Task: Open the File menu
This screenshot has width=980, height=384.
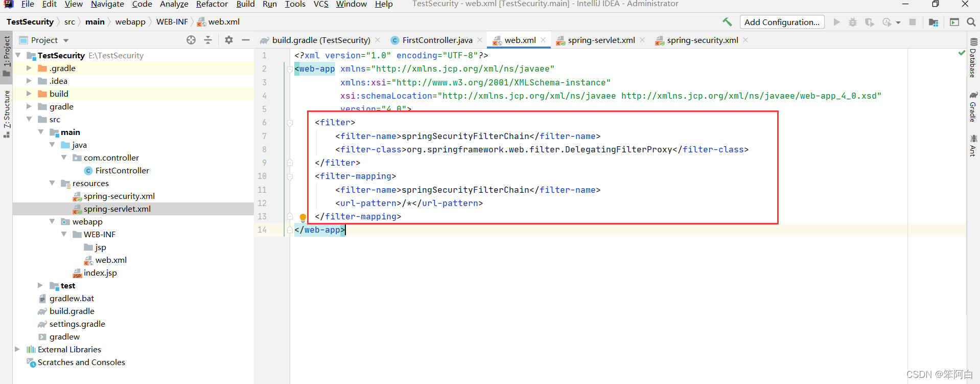Action: click(x=28, y=4)
